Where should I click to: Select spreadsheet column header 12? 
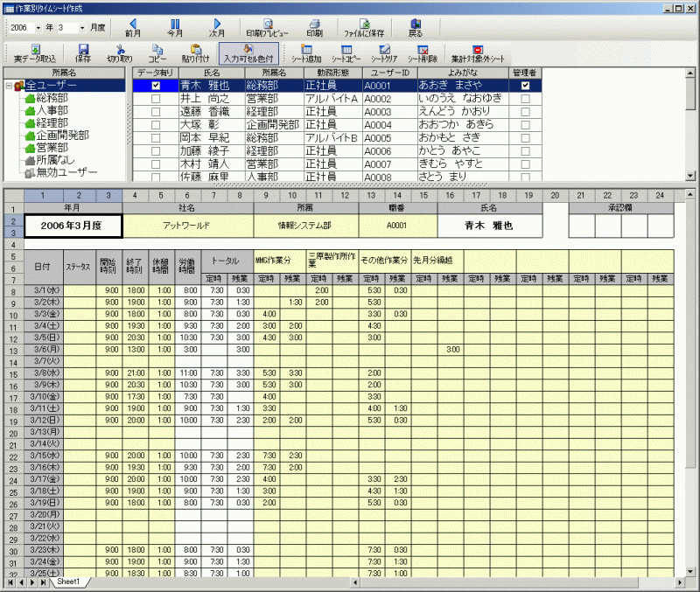point(345,195)
